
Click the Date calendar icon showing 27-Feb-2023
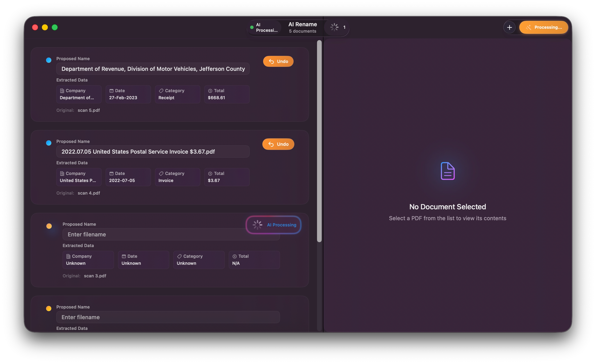[x=111, y=91]
